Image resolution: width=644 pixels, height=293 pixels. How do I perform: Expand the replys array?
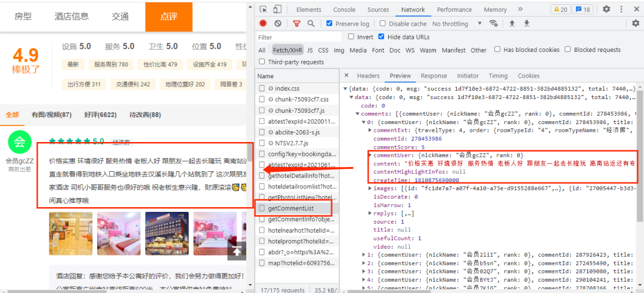(x=370, y=213)
